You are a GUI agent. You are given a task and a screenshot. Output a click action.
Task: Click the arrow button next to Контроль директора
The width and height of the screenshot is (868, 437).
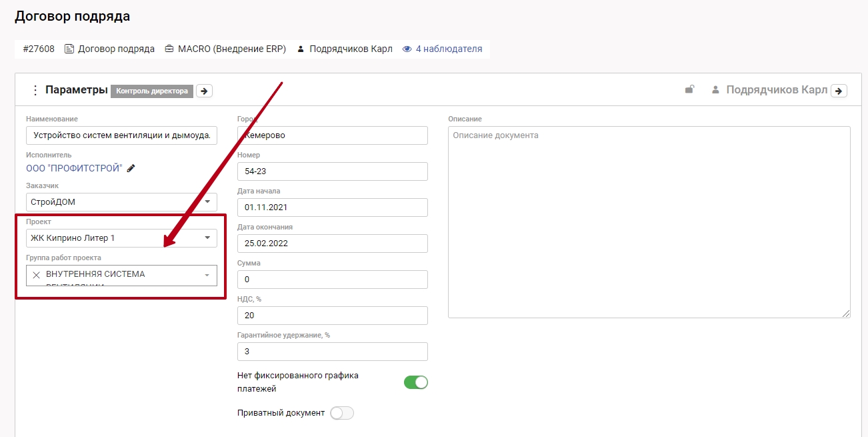coord(204,91)
